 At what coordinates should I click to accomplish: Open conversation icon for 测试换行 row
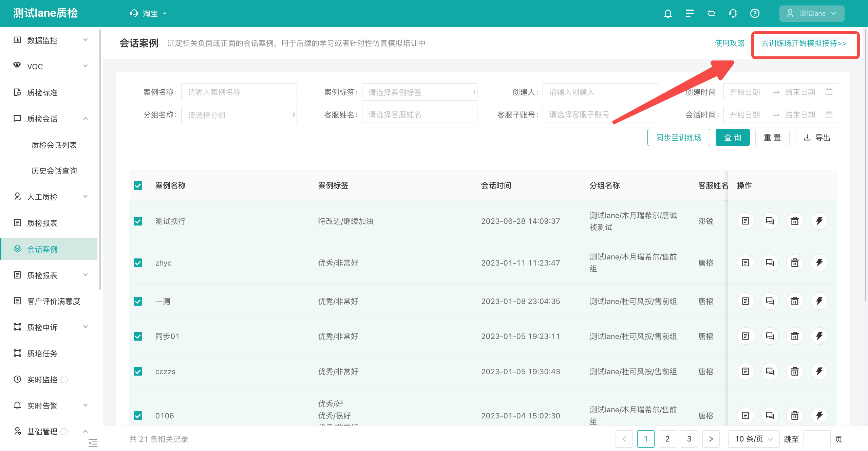[x=770, y=221]
